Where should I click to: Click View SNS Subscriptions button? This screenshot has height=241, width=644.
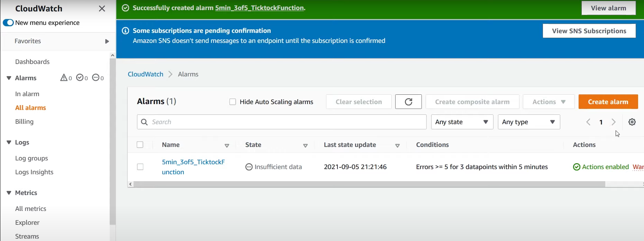[x=589, y=31]
